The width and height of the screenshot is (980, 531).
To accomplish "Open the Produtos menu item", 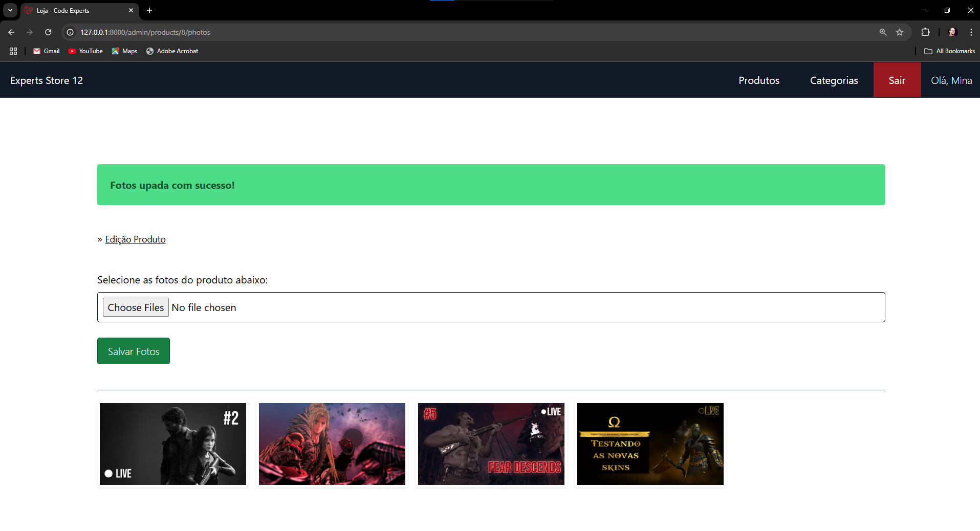I will coord(758,80).
